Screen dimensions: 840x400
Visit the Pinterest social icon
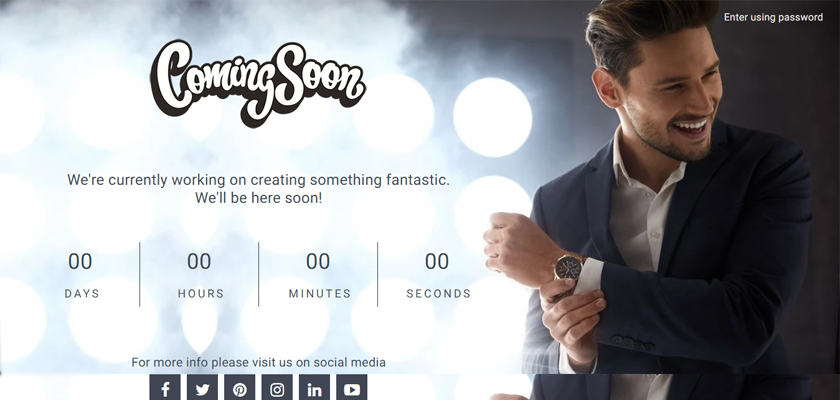click(x=239, y=387)
